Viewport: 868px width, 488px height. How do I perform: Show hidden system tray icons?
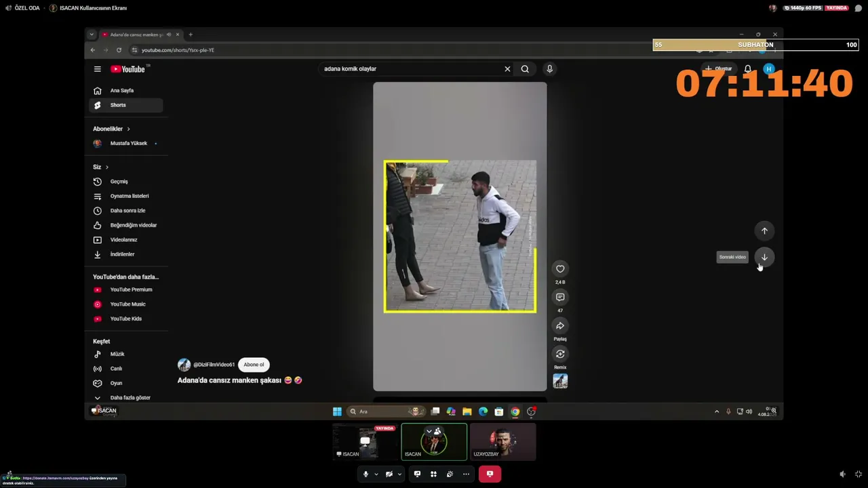point(717,411)
